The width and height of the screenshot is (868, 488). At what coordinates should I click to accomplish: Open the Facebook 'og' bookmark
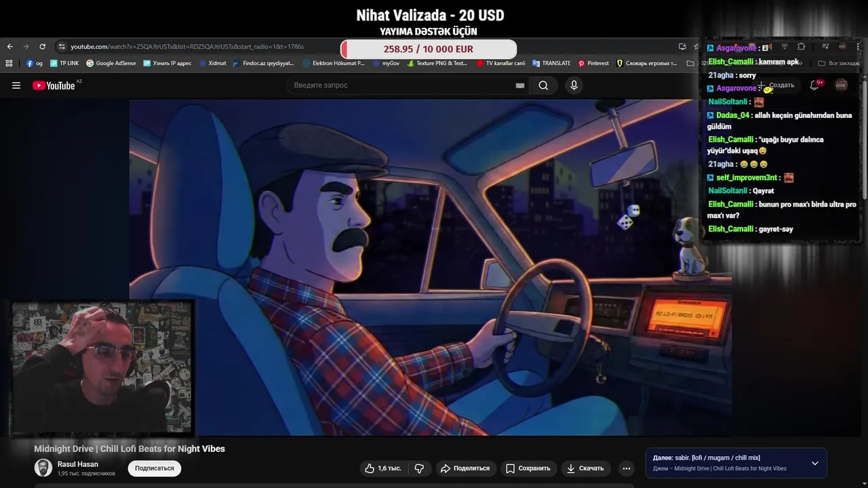(x=35, y=63)
